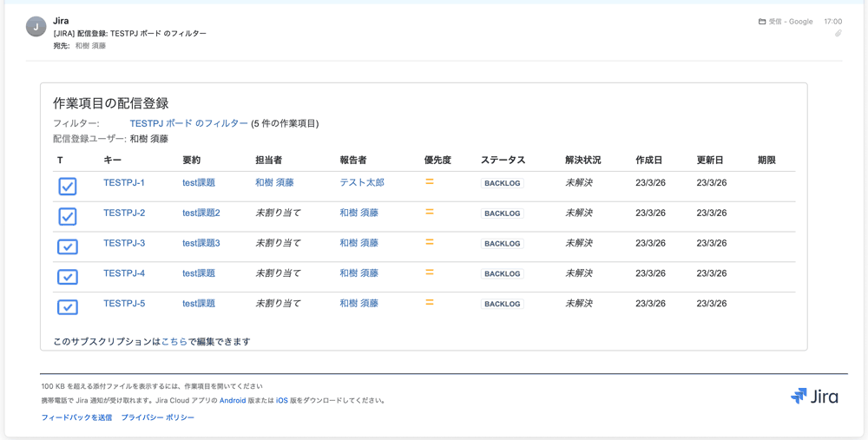Click the BACKLOG status badge for TESTPJ-4
The image size is (868, 440).
pyautogui.click(x=502, y=274)
